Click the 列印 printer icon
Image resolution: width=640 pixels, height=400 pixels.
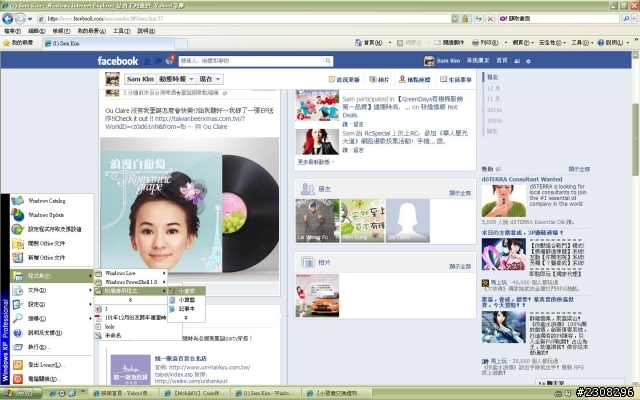pos(476,42)
